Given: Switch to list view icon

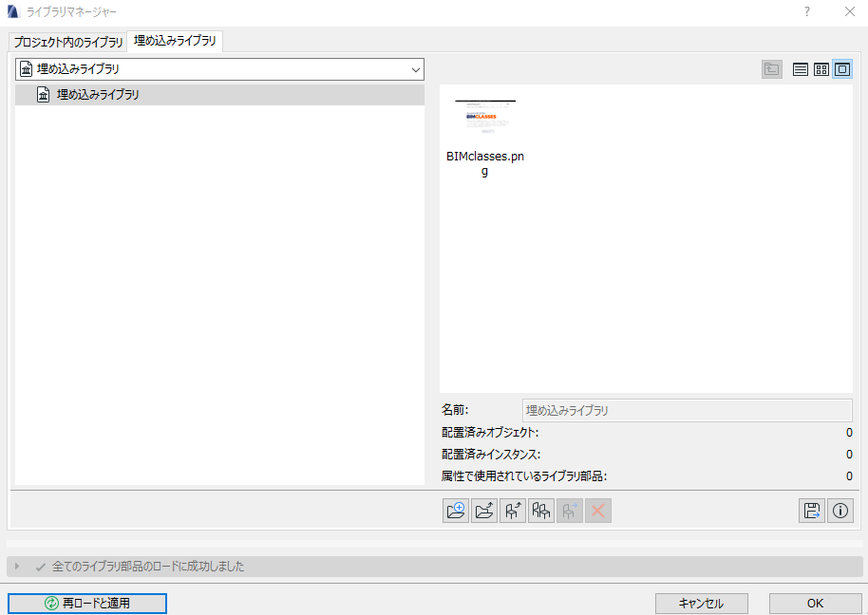Looking at the screenshot, I should click(x=800, y=69).
